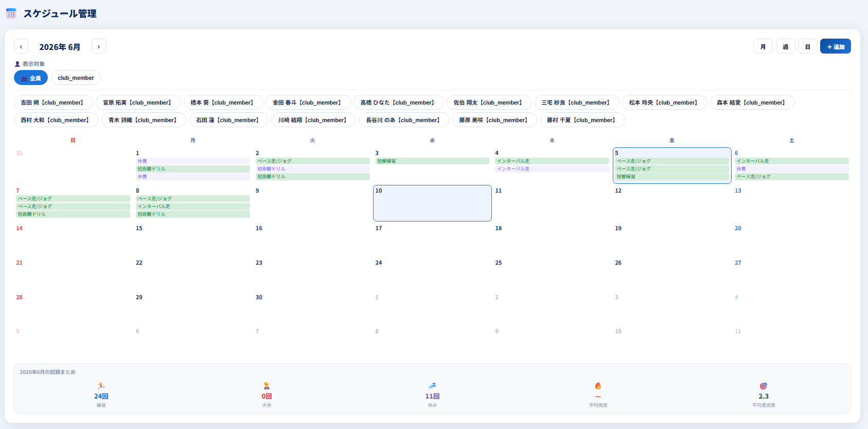Select member 橋本 葵 [club_member]

coord(223,102)
